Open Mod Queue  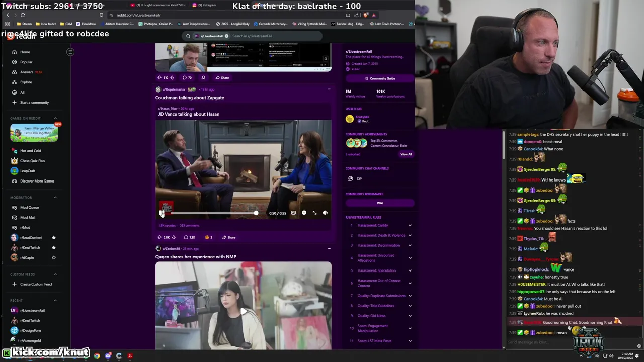[29, 207]
